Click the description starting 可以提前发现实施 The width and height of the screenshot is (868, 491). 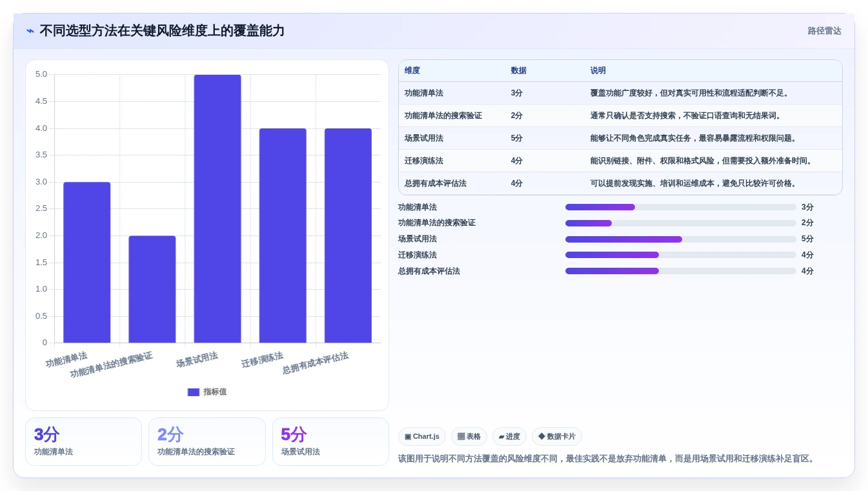coord(693,183)
